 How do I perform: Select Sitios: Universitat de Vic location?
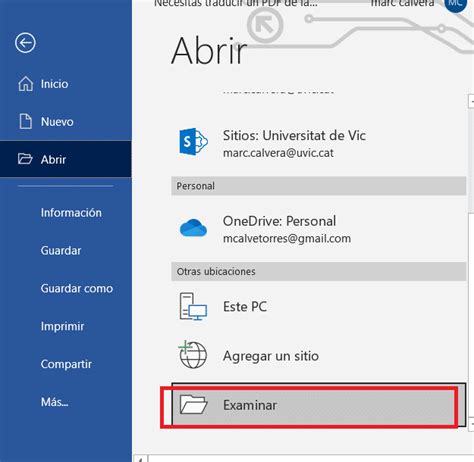click(318, 143)
